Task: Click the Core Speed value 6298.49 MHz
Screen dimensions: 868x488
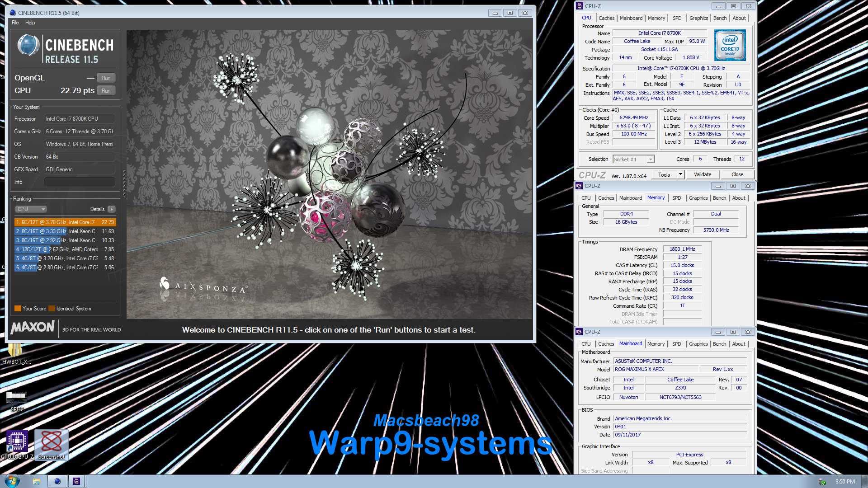Action: (x=634, y=117)
